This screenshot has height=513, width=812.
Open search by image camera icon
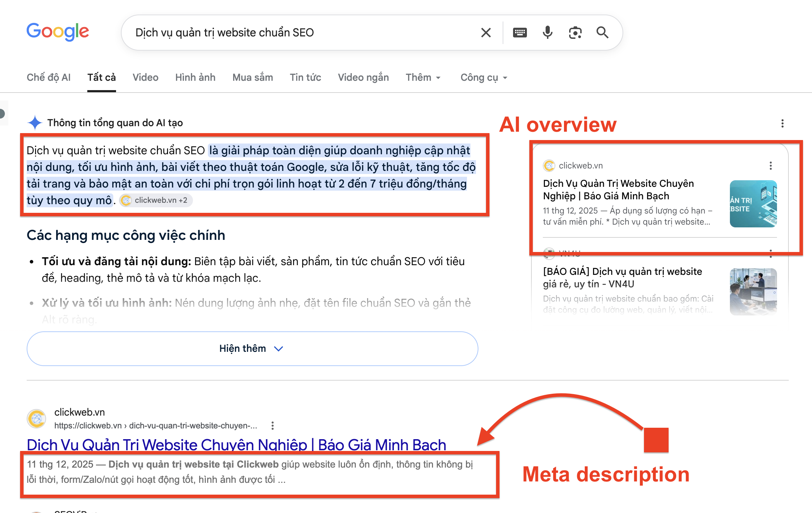point(575,33)
